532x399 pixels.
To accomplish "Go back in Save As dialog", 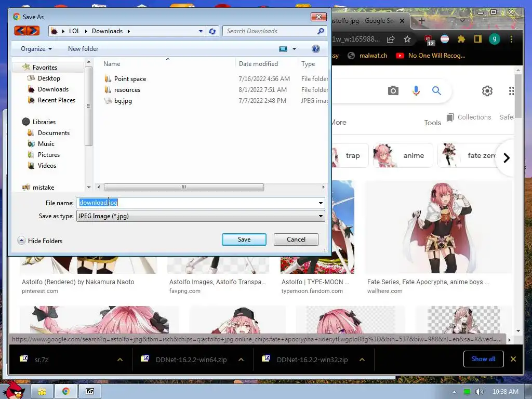I will click(20, 31).
